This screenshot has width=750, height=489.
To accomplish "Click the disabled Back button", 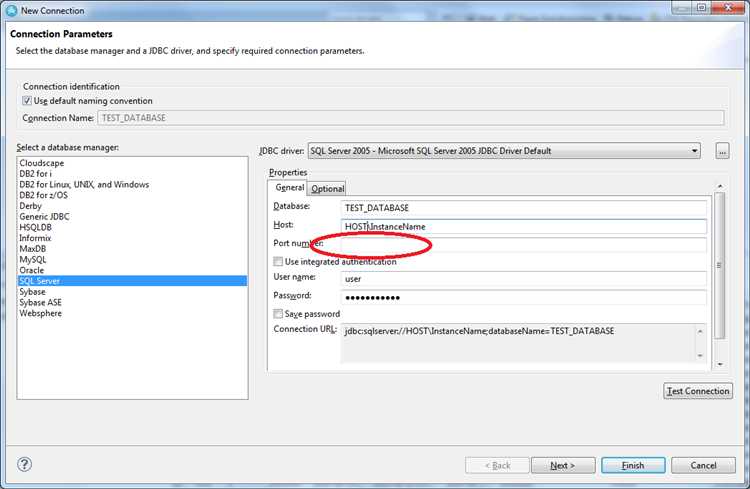I will pyautogui.click(x=497, y=465).
